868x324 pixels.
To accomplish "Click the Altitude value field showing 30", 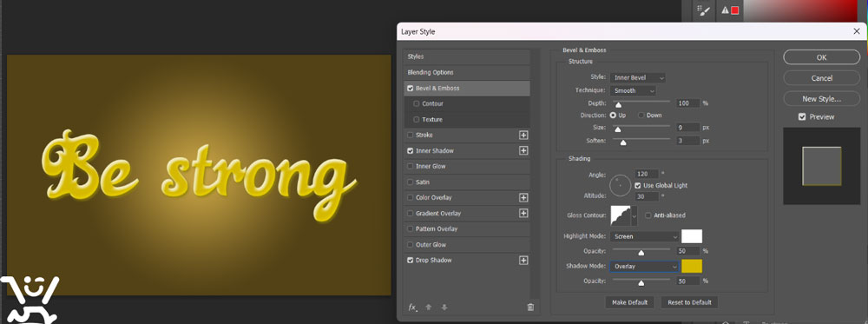I will (648, 195).
